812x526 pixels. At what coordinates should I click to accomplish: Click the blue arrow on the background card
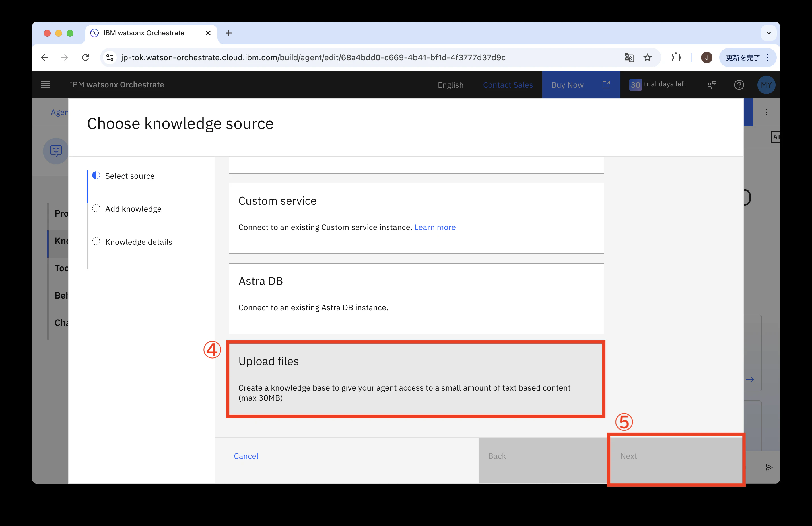pyautogui.click(x=750, y=379)
